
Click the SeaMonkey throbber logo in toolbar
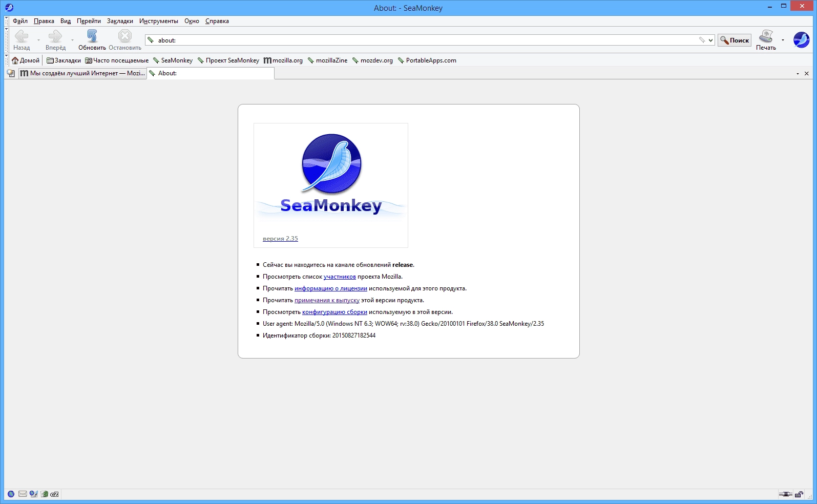pyautogui.click(x=801, y=40)
